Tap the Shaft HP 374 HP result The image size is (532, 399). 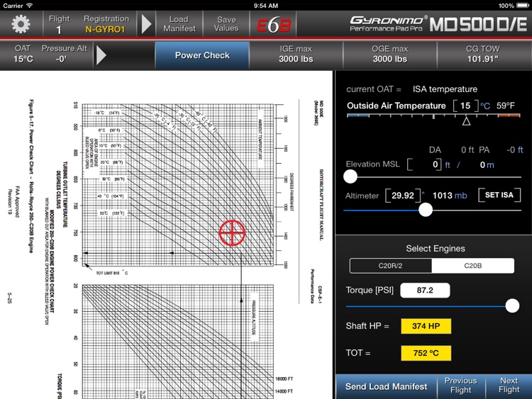(426, 326)
